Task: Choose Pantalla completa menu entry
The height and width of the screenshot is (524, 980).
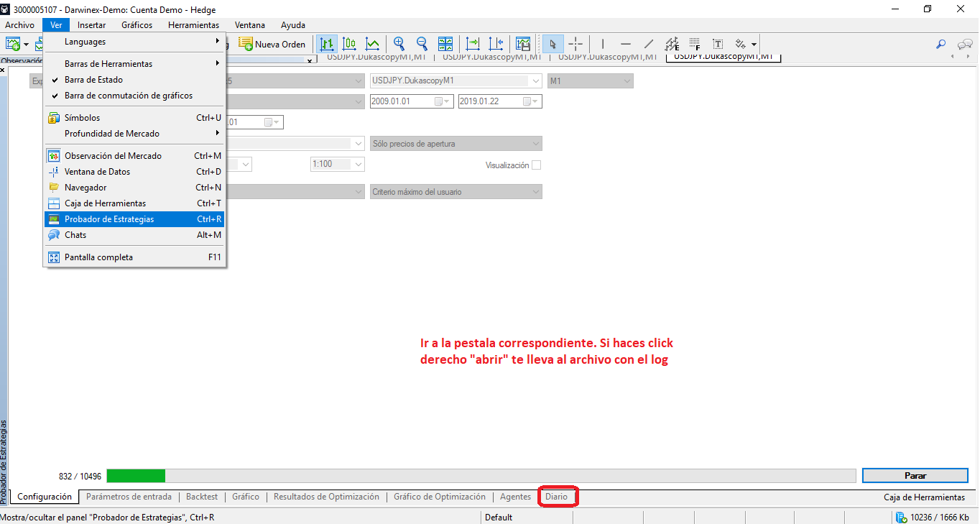Action: point(135,257)
